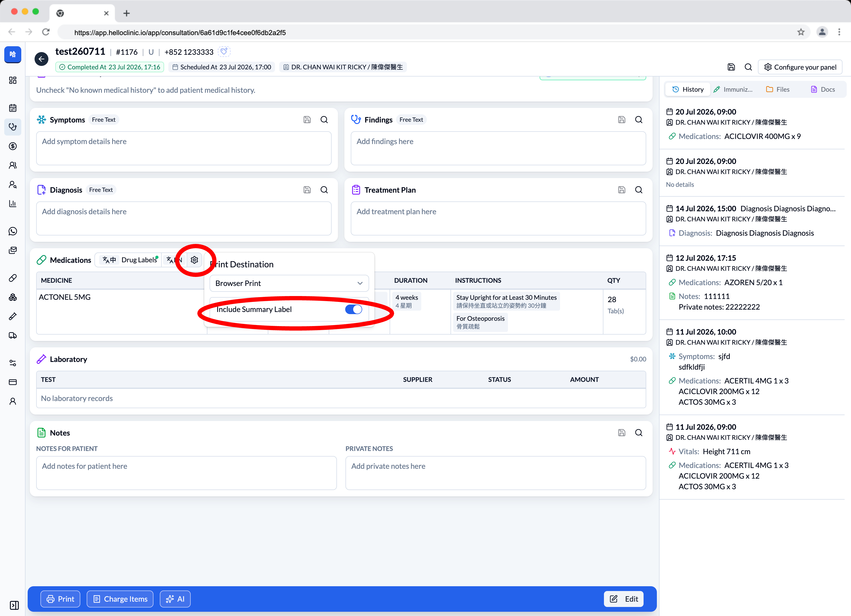Image resolution: width=851 pixels, height=616 pixels.
Task: Click the Add treatment plan field
Action: [498, 219]
